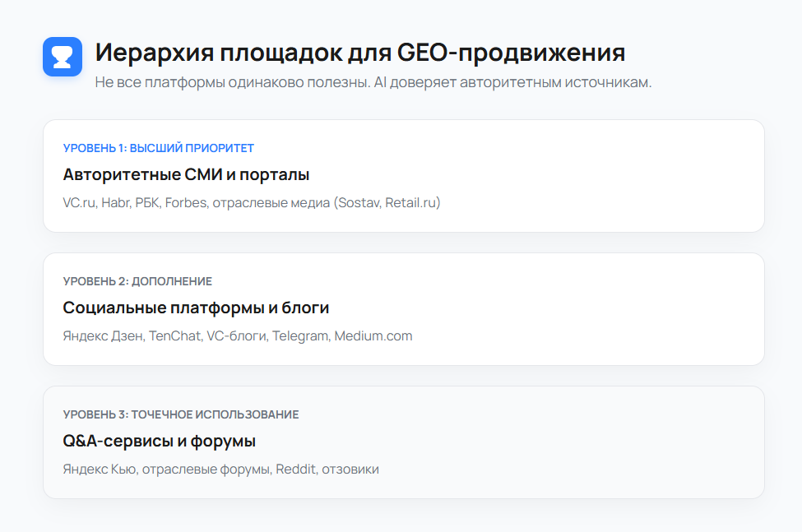Click the blue trophy icon beside the heading
Image resolution: width=802 pixels, height=532 pixels.
[x=63, y=57]
